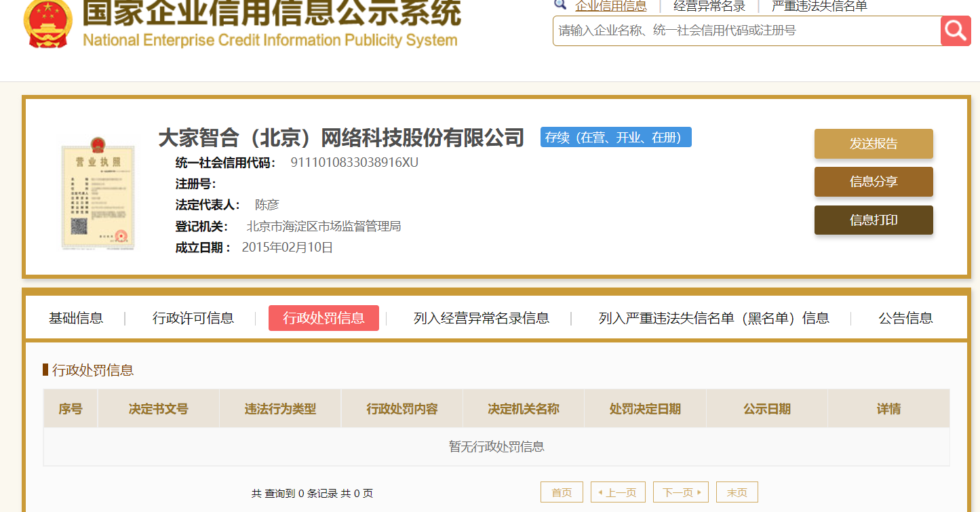This screenshot has height=512, width=980.
Task: Click 北京市海淀区市场监督管理局 registration authority
Action: tap(324, 226)
